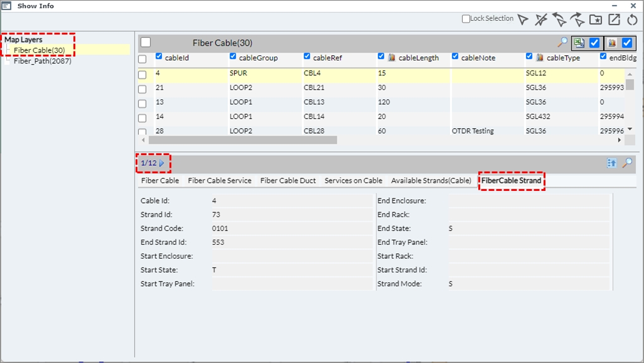Select Fiber Cable(30) layer in tree
Screen dimensions: 644x363
[x=39, y=50]
